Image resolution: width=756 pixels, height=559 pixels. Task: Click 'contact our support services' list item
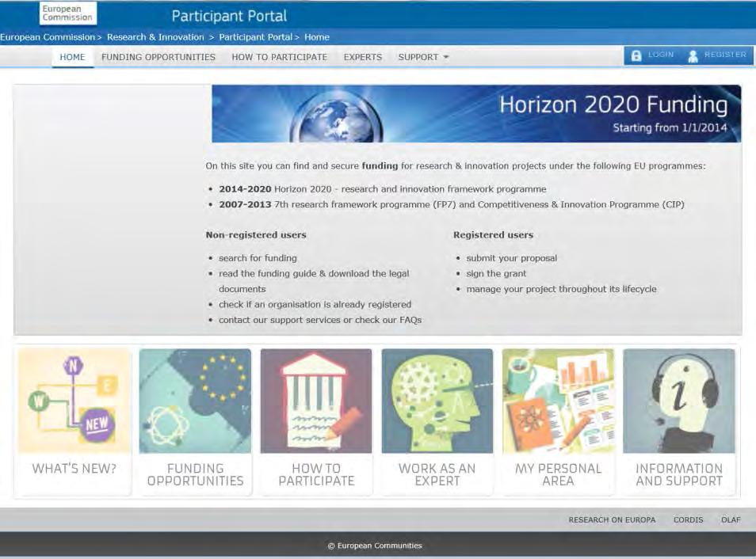coord(320,320)
